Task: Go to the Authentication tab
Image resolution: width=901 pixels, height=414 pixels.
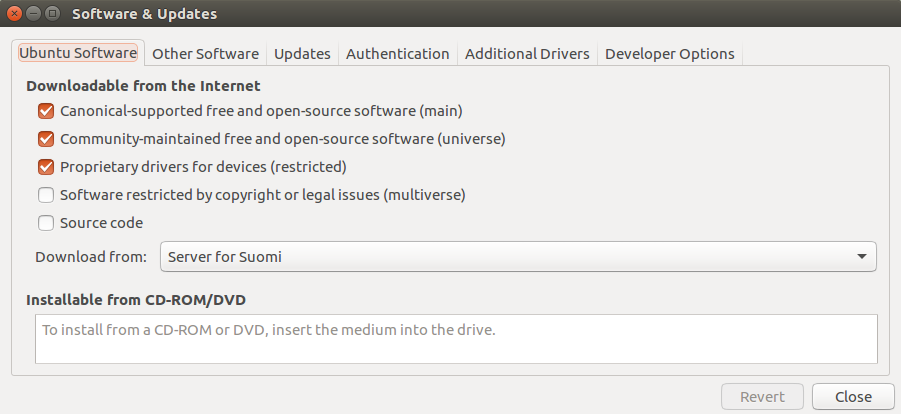Action: coord(397,54)
